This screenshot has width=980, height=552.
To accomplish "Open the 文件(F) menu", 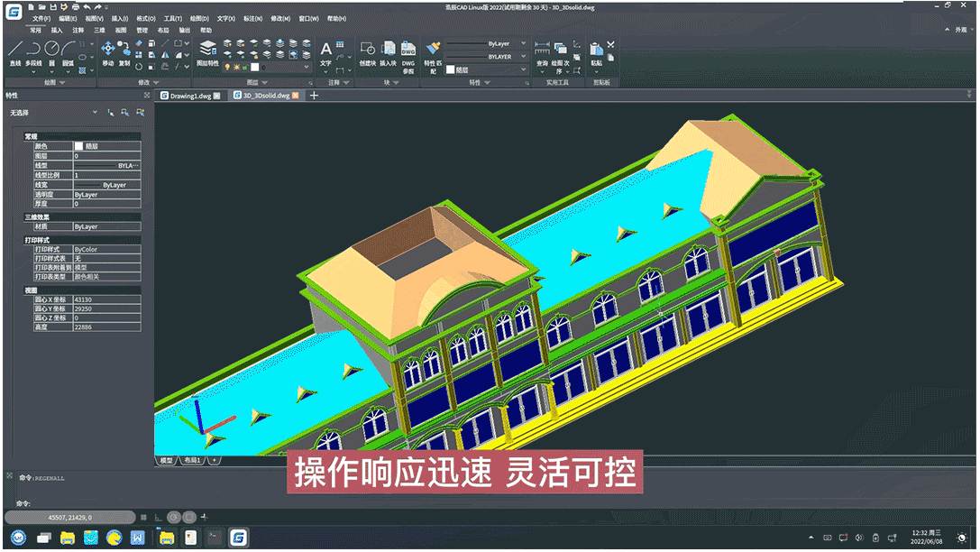I will pyautogui.click(x=41, y=18).
